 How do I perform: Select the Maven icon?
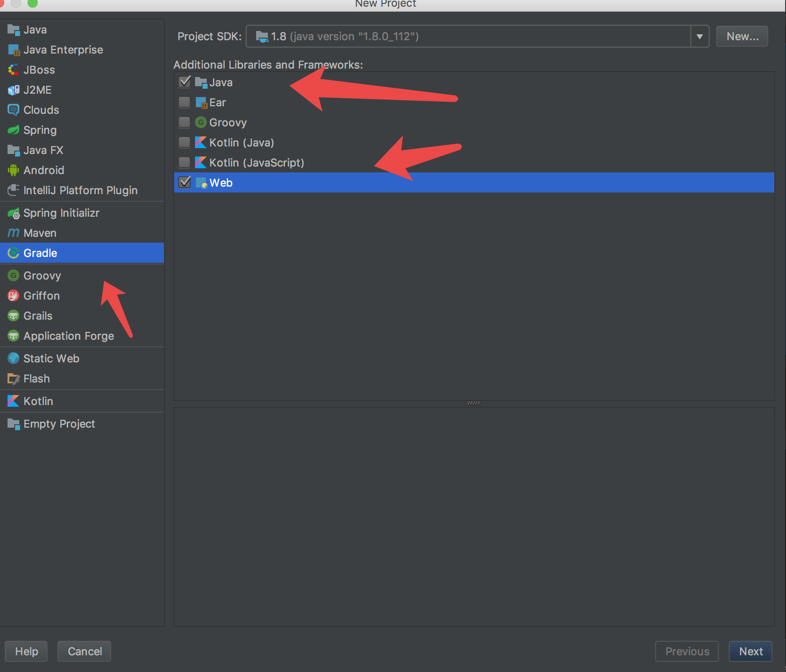(13, 233)
